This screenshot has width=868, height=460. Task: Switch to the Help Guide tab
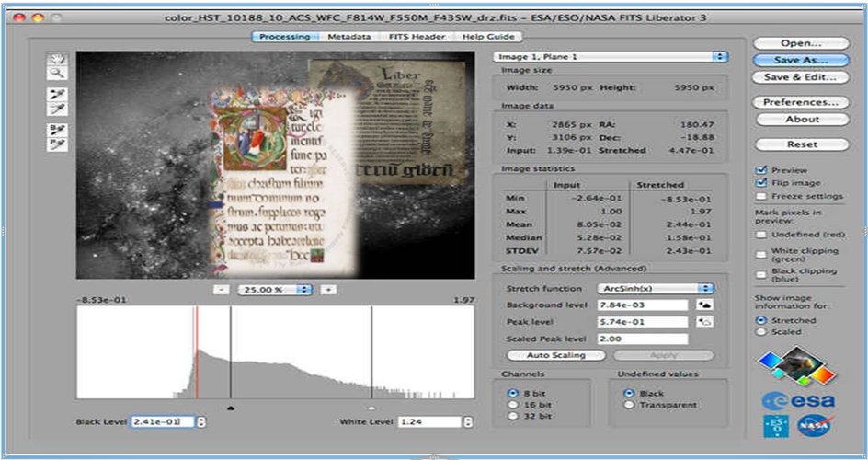click(x=487, y=37)
